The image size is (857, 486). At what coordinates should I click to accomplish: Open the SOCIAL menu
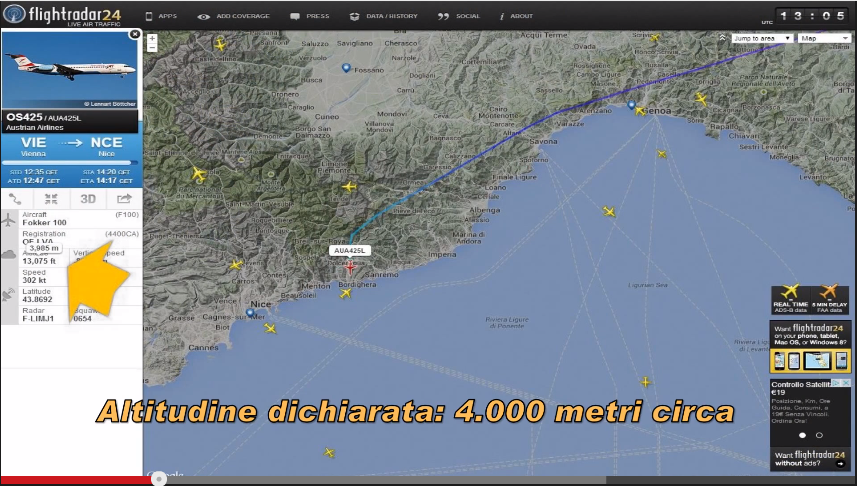(459, 16)
